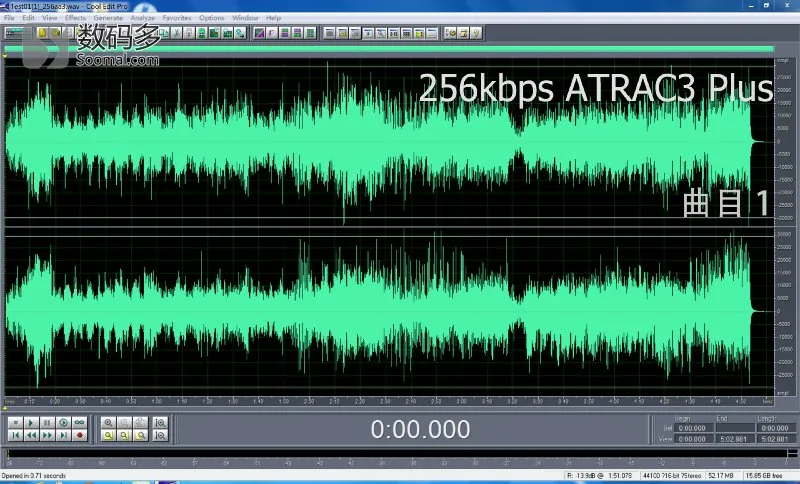This screenshot has width=800, height=484.
Task: Open the Edit menu
Action: (x=29, y=18)
